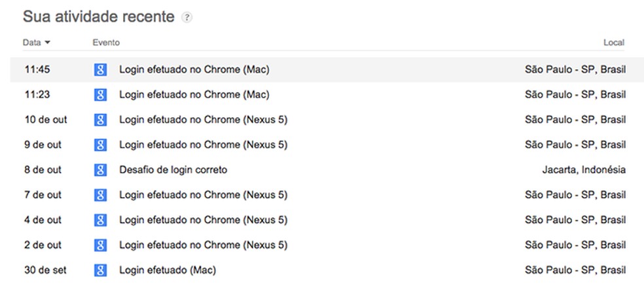Click the Local column header
The image size is (644, 286).
coord(613,43)
